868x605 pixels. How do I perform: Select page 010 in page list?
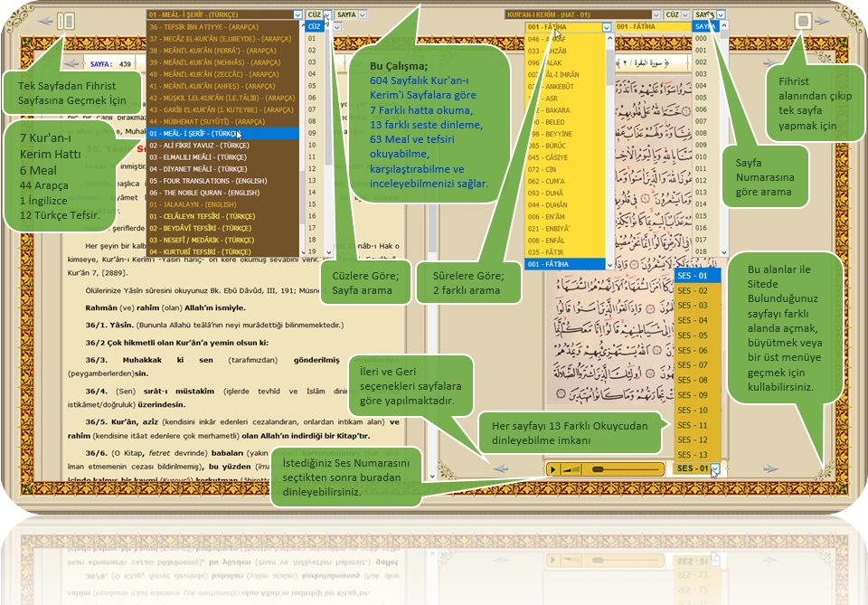click(x=705, y=157)
